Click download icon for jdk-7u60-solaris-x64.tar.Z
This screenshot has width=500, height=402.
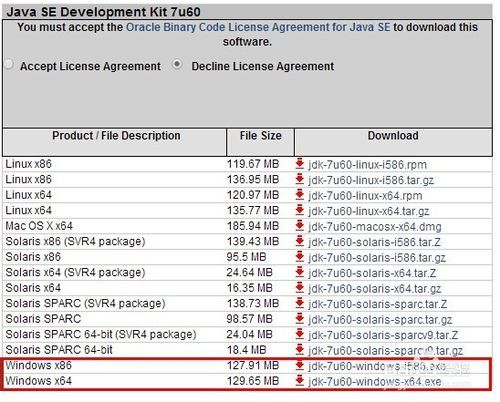[x=300, y=272]
